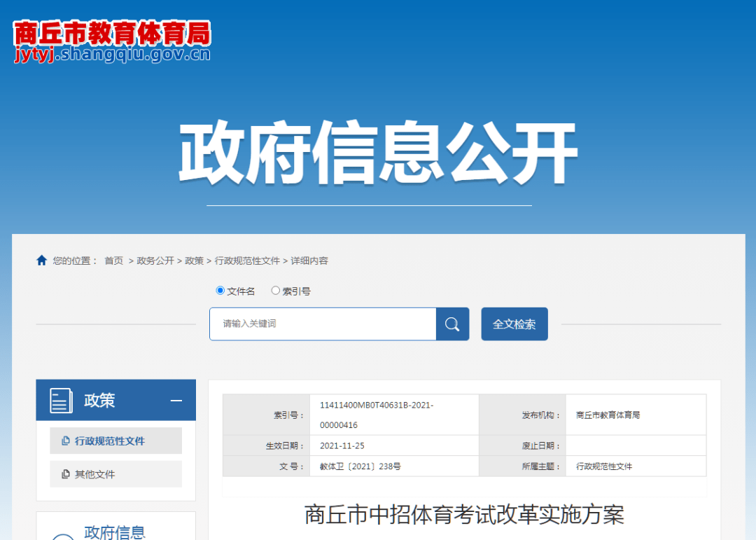Image resolution: width=756 pixels, height=540 pixels.
Task: Click the index number value 11411400MB0T40631B-2021-00000416
Action: pyautogui.click(x=377, y=415)
